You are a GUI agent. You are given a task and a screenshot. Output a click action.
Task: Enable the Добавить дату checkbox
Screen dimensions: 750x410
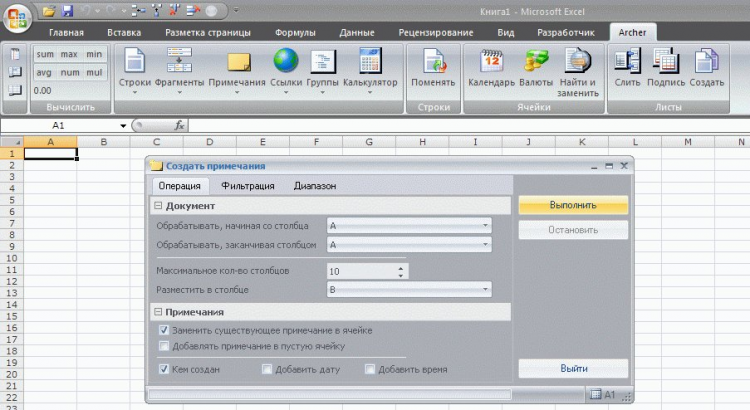tap(267, 369)
